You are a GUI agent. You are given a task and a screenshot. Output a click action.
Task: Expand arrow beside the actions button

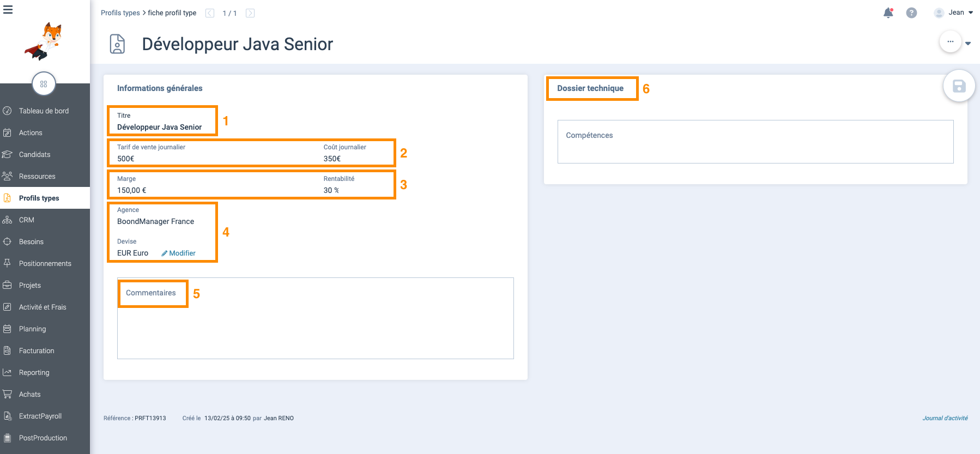click(968, 43)
